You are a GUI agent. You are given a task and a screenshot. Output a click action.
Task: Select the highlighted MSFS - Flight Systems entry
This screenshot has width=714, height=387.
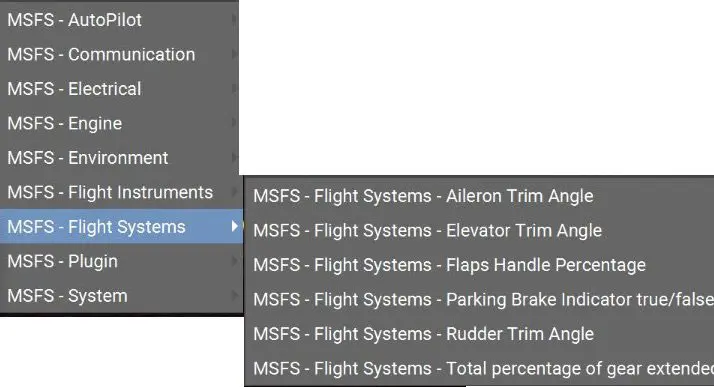(x=121, y=227)
